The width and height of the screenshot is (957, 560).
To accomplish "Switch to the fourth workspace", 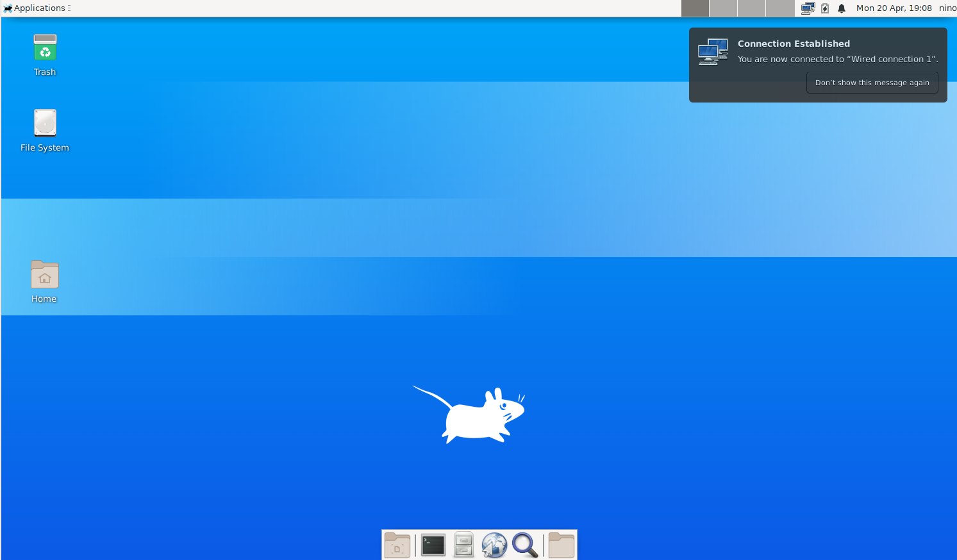I will pos(779,8).
